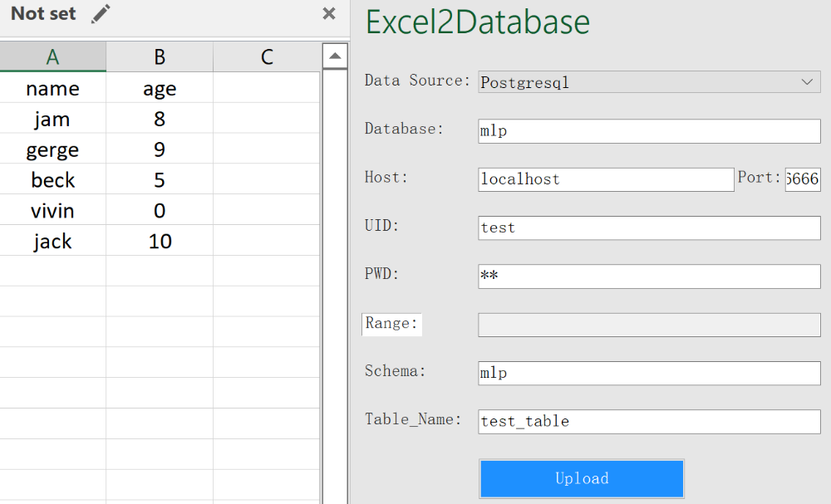Select the age cell with value 8
831x504 pixels.
pos(160,118)
